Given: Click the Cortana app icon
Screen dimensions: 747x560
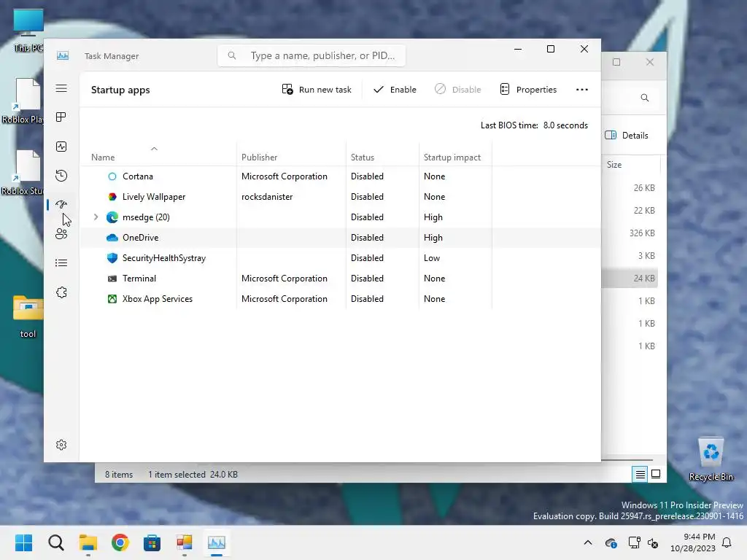Looking at the screenshot, I should (x=112, y=176).
